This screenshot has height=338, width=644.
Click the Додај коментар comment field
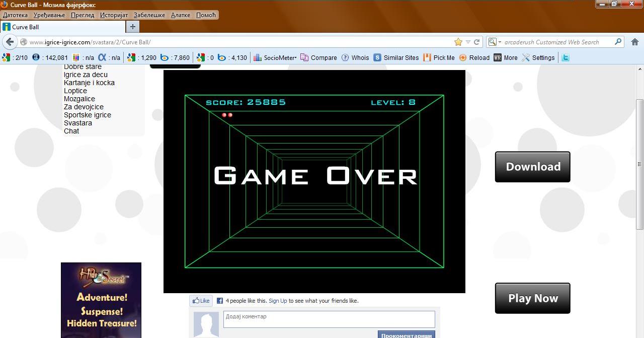(329, 319)
